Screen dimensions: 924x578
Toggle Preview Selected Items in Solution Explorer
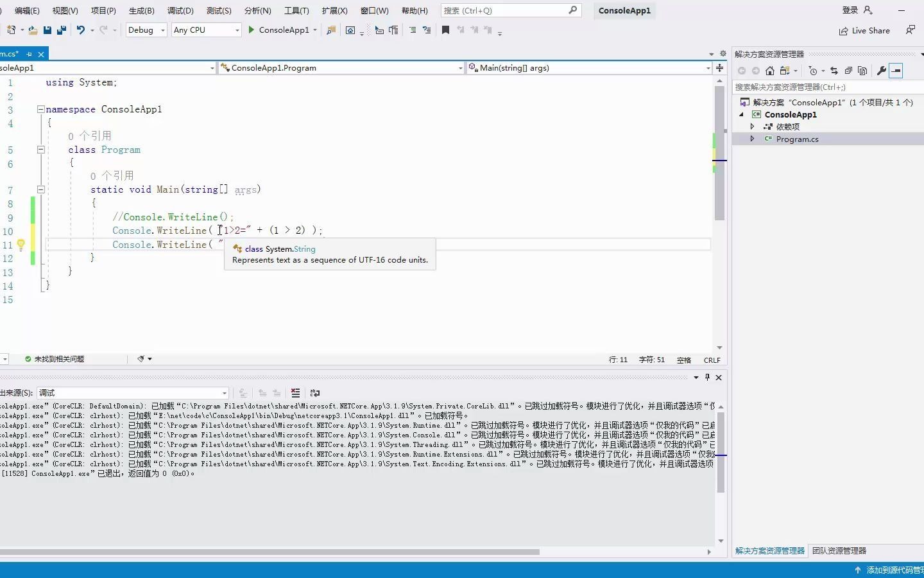pyautogui.click(x=896, y=71)
